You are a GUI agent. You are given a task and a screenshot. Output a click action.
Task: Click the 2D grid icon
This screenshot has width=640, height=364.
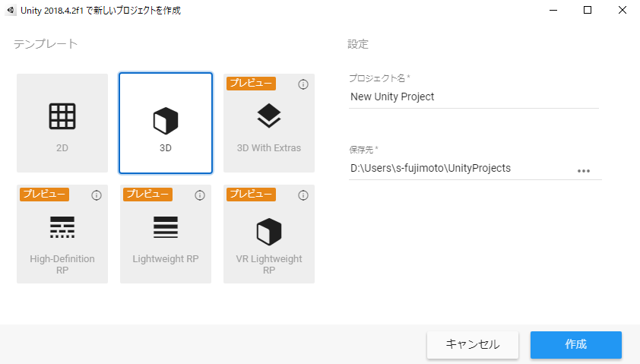(62, 116)
